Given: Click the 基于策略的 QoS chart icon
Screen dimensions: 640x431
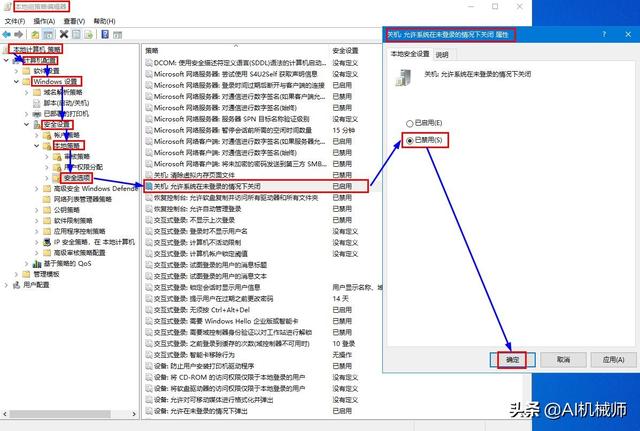Looking at the screenshot, I should [x=37, y=264].
